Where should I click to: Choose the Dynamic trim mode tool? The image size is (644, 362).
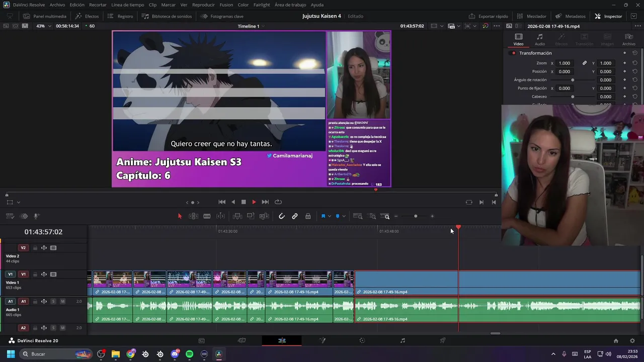(220, 216)
